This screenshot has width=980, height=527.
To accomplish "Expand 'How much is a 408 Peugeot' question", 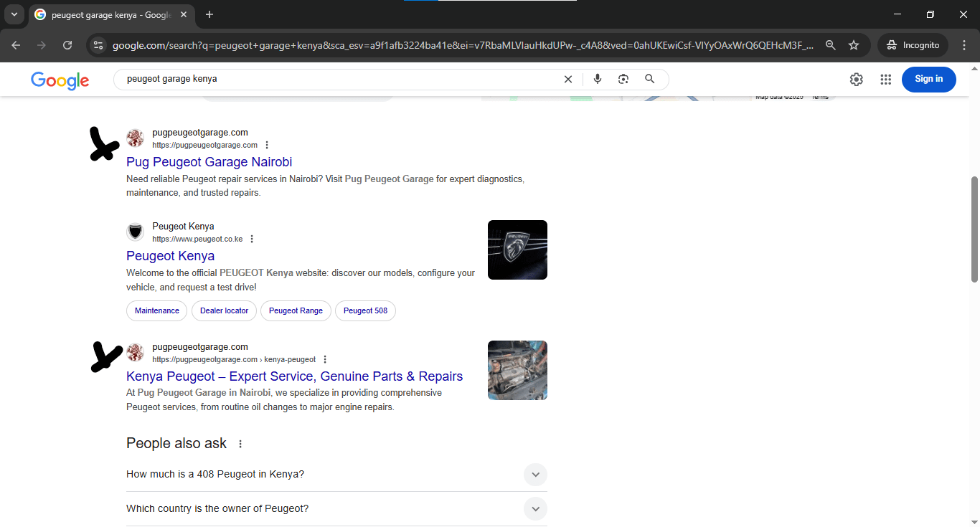I will [336, 474].
